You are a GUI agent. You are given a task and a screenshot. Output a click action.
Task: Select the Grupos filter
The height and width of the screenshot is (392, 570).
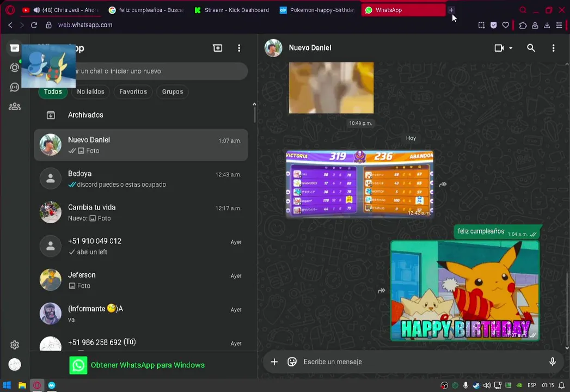coord(173,91)
